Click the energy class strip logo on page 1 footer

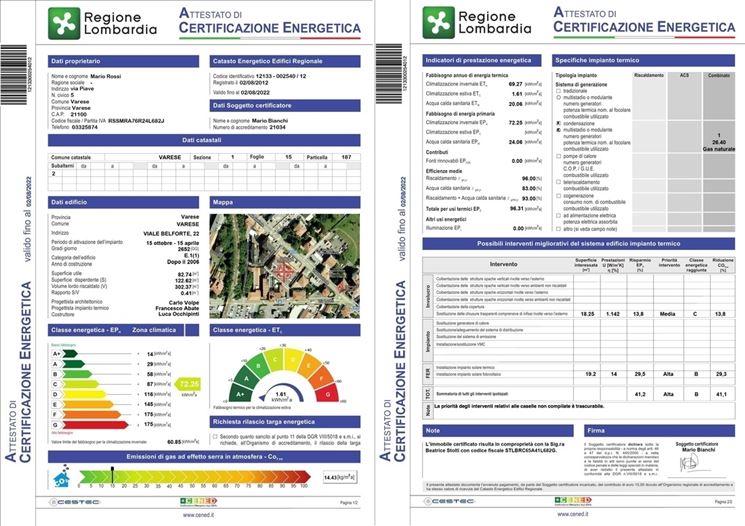click(199, 501)
